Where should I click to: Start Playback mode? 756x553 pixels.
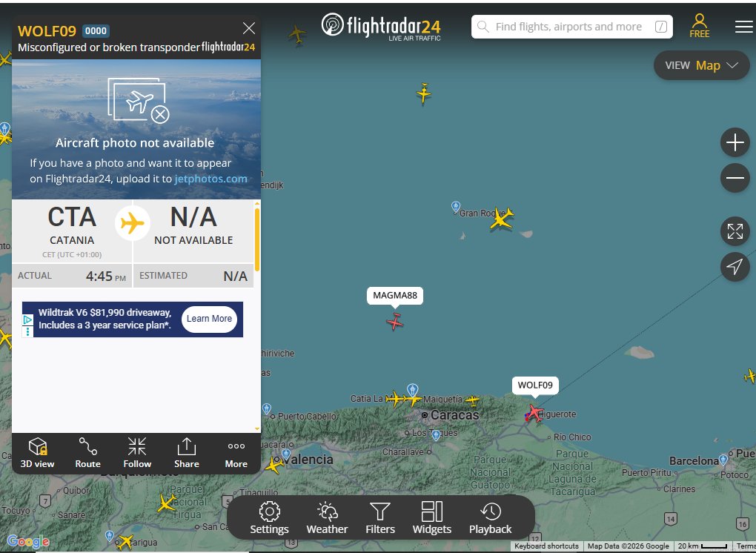tap(491, 518)
